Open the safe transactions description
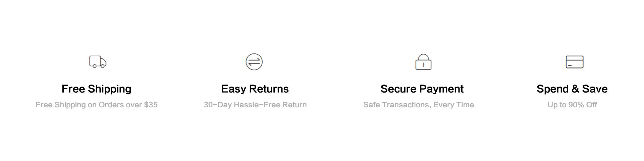This screenshot has height=161, width=644. [x=419, y=105]
